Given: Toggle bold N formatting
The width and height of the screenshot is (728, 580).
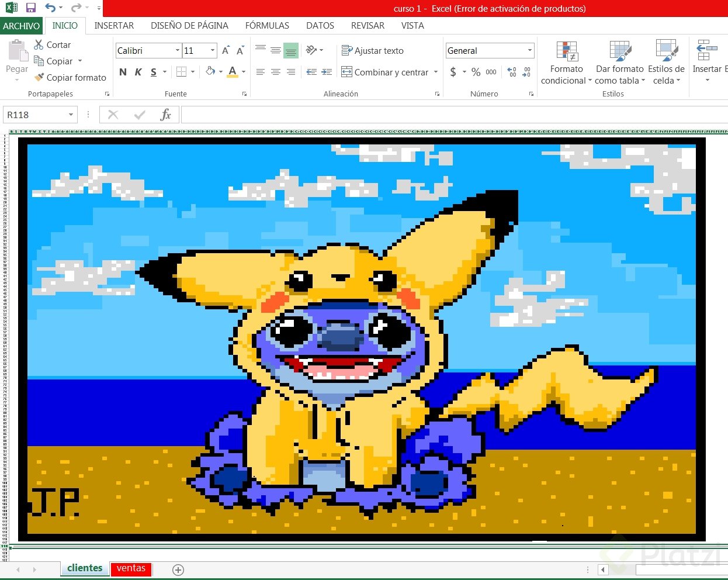Looking at the screenshot, I should tap(123, 72).
